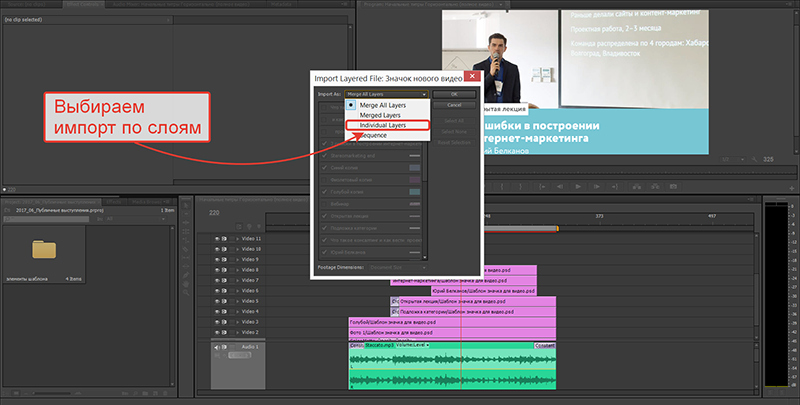Screen dimensions: 800x405
Task: Mute Audio 1 track speaker icon
Action: click(x=216, y=348)
